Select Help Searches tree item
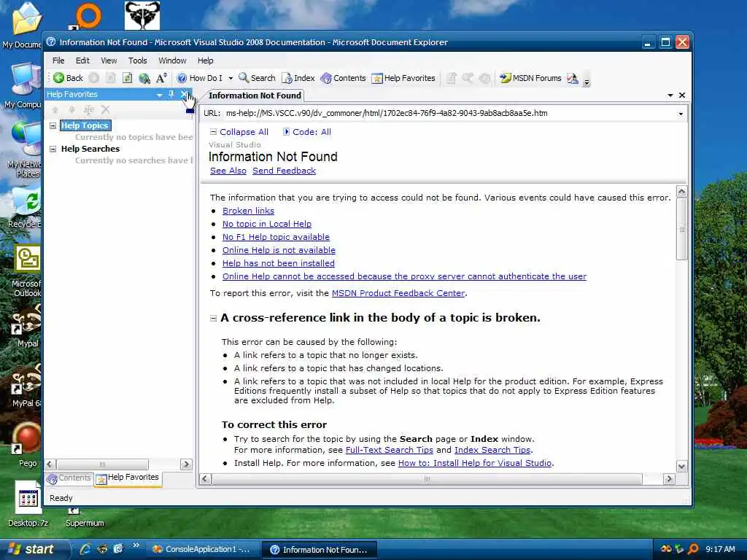This screenshot has width=747, height=560. 90,149
